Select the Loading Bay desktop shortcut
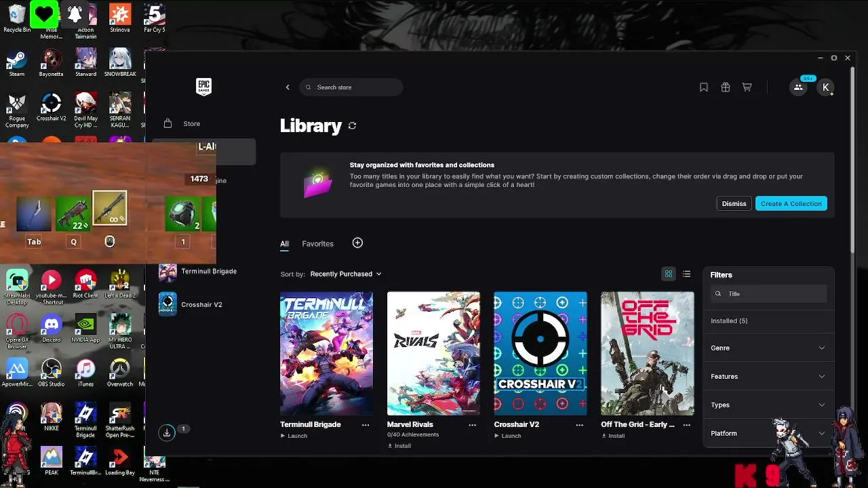 (120, 462)
